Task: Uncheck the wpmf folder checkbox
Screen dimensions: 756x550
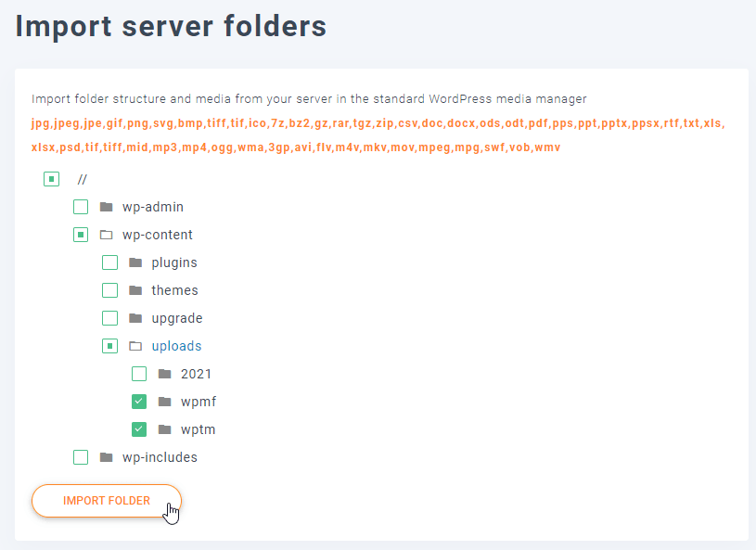Action: pos(139,402)
